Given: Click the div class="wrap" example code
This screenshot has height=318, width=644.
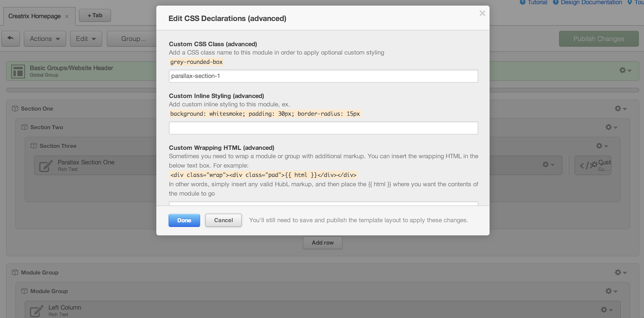Looking at the screenshot, I should pyautogui.click(x=263, y=175).
